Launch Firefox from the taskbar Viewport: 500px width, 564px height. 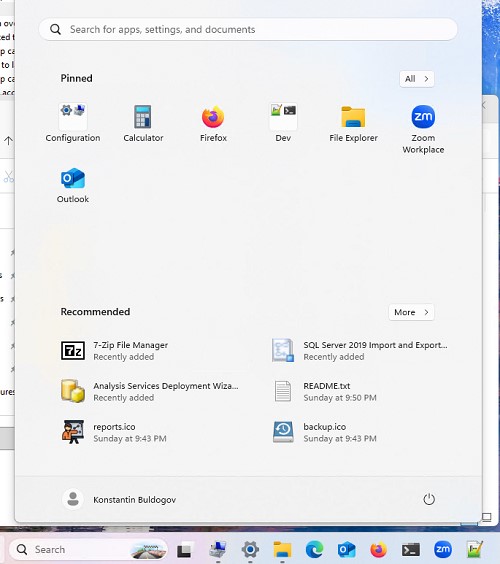click(378, 550)
